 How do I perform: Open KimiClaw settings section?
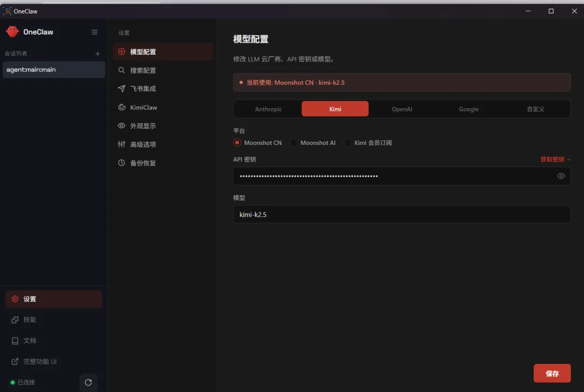(x=163, y=107)
